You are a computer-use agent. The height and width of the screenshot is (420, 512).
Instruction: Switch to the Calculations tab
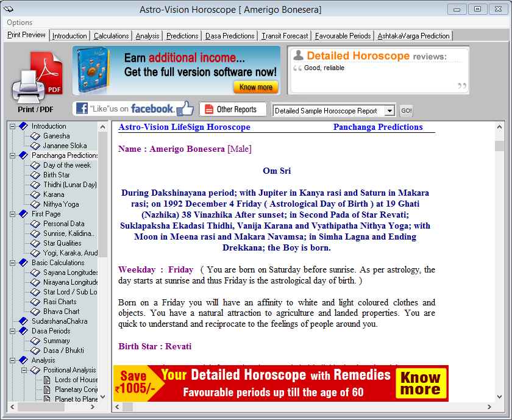coord(111,35)
